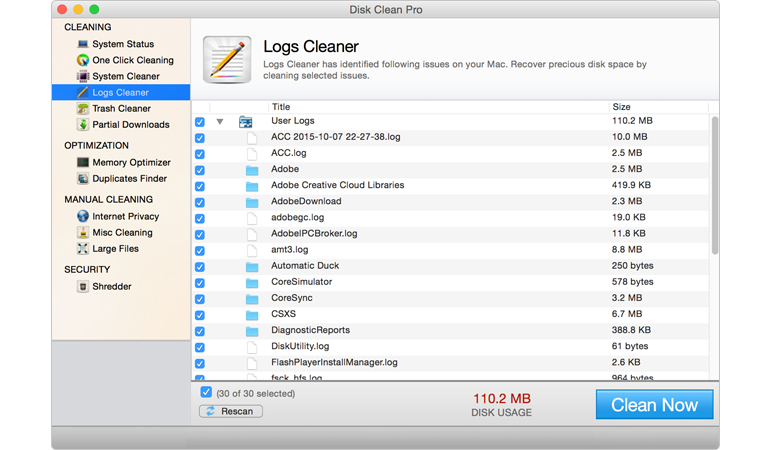Image resolution: width=770 pixels, height=450 pixels.
Task: Switch to Internet Privacy in the sidebar
Action: pyautogui.click(x=125, y=216)
